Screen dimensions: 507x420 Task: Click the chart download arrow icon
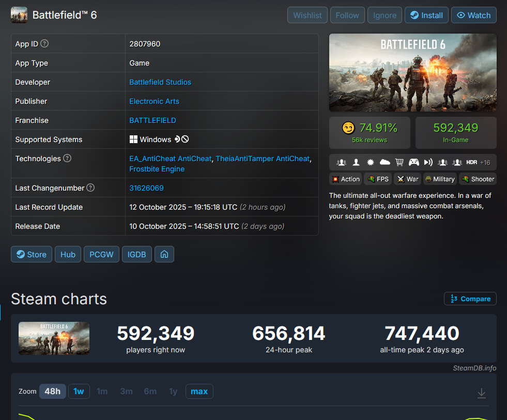(482, 393)
